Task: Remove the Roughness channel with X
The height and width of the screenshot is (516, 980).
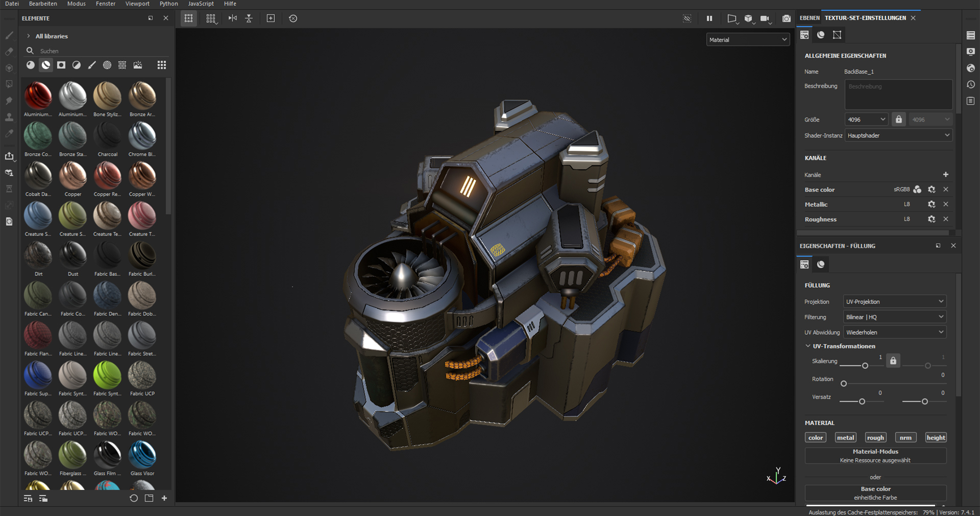Action: pyautogui.click(x=945, y=219)
